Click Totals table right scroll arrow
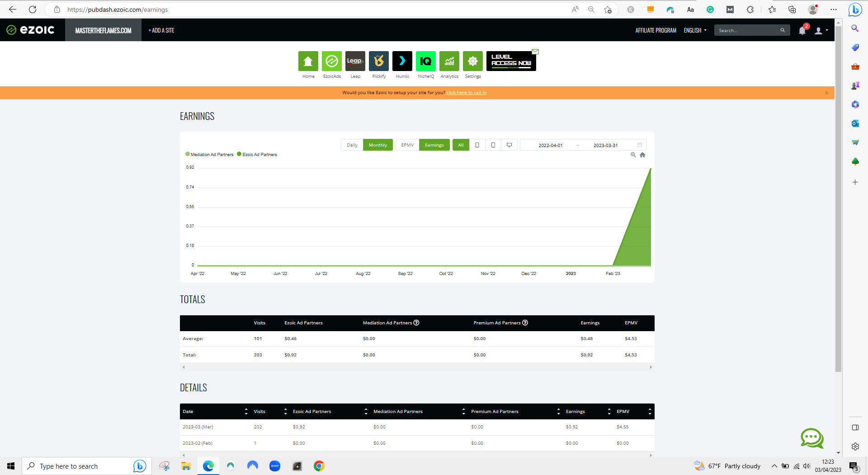The width and height of the screenshot is (868, 475). click(651, 367)
